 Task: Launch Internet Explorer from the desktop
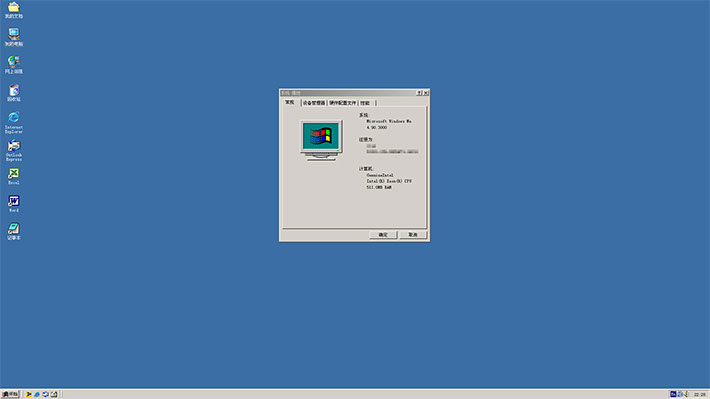(x=14, y=122)
